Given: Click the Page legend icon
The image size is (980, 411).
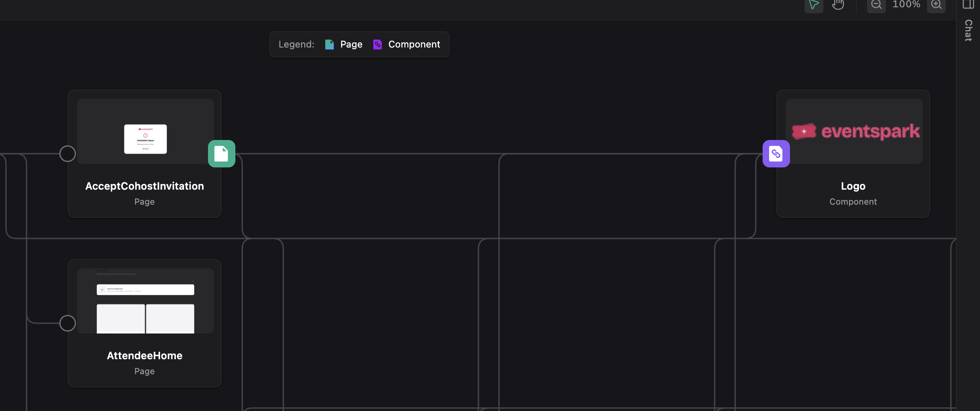Looking at the screenshot, I should (x=330, y=45).
